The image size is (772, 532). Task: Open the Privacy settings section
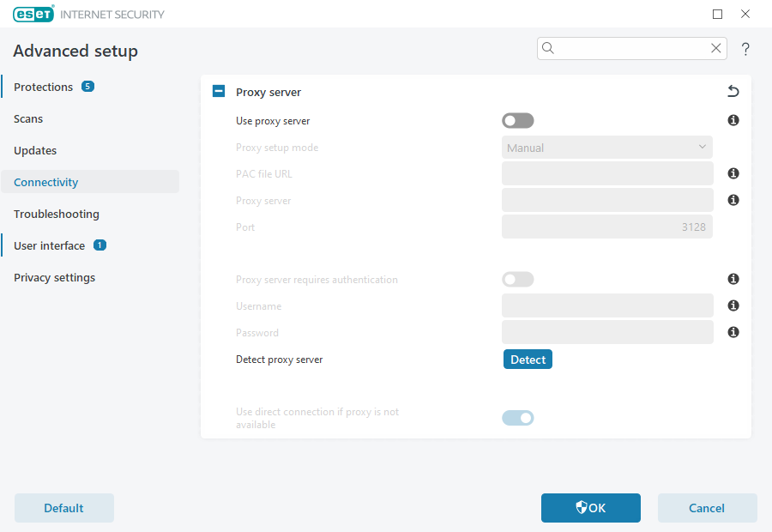coord(54,277)
